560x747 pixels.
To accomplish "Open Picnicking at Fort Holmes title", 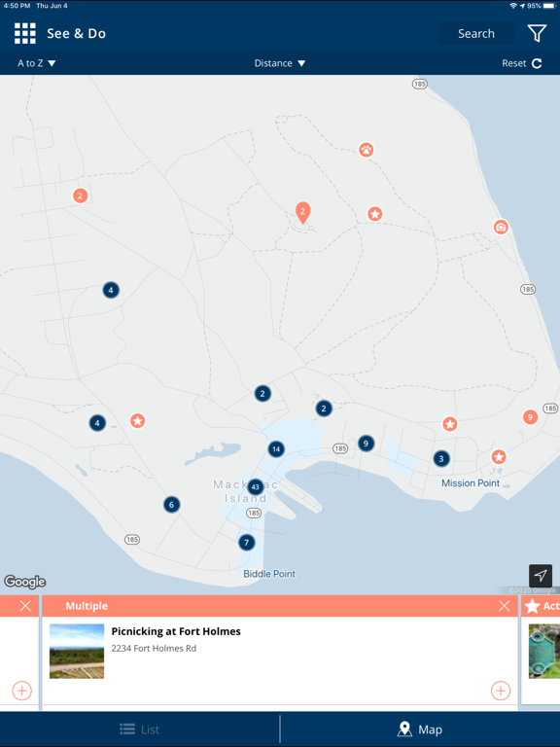I will pos(176,631).
